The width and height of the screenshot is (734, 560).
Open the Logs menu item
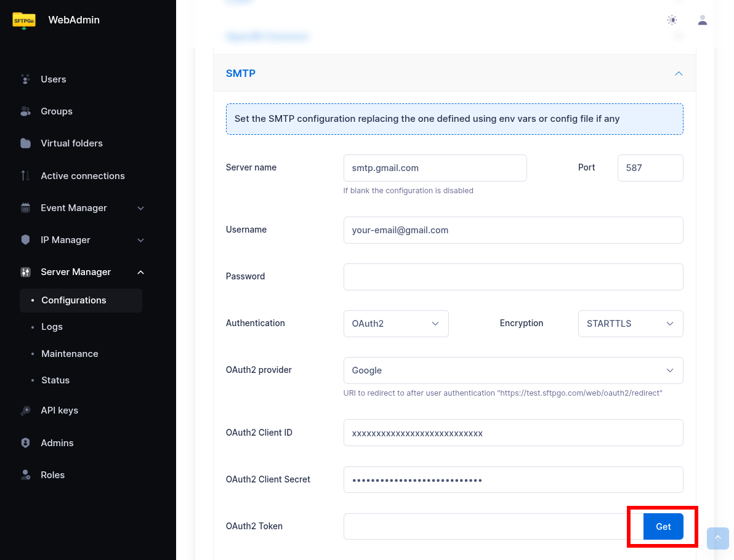point(52,327)
